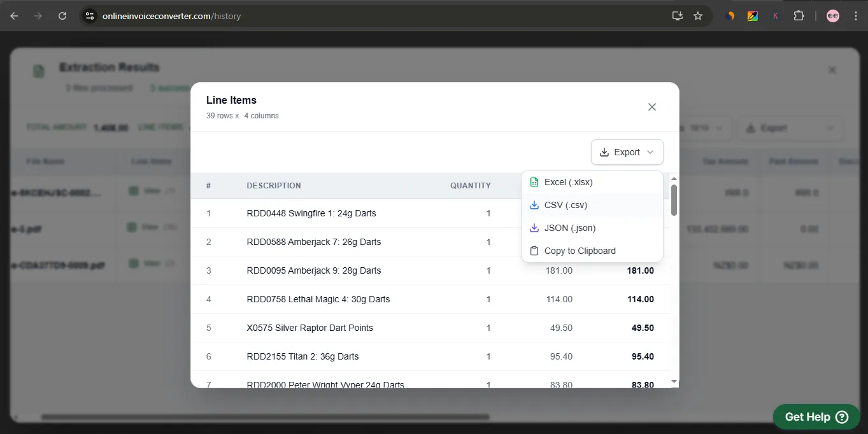
Task: Select row X0575 Silver Raptor Dart Points
Action: pos(430,328)
